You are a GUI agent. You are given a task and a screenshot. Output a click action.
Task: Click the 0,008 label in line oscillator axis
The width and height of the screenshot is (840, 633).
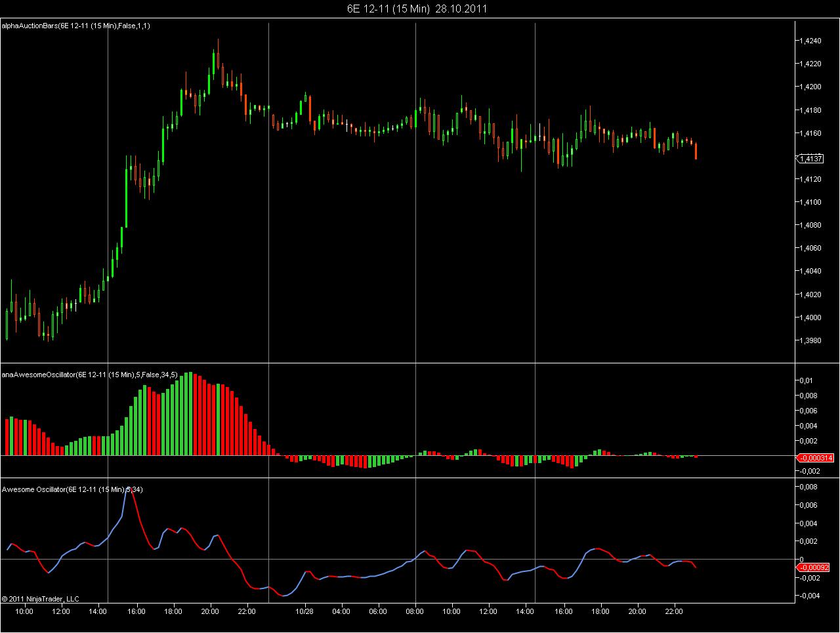pos(808,487)
